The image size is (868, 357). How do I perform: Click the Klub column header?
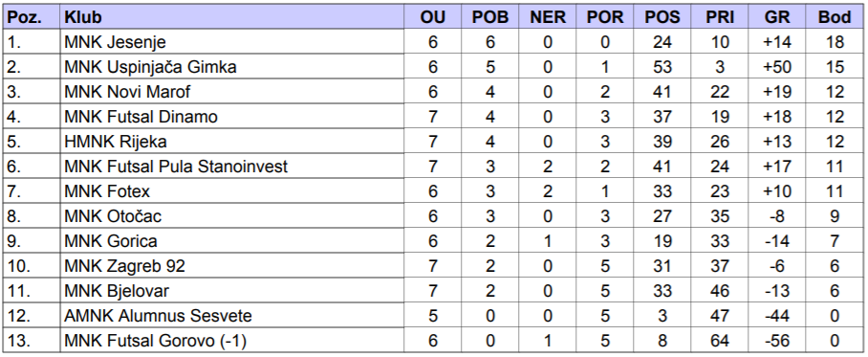point(232,17)
